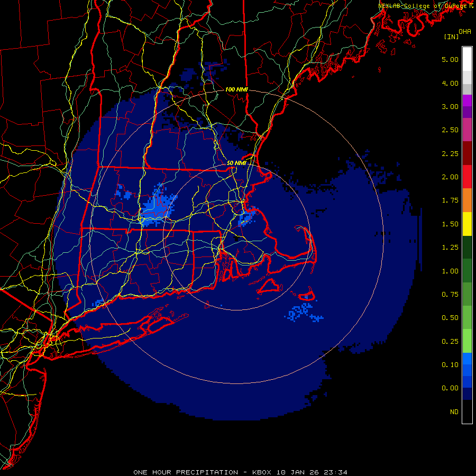Pick the bright magenta legend swatch

467,100
